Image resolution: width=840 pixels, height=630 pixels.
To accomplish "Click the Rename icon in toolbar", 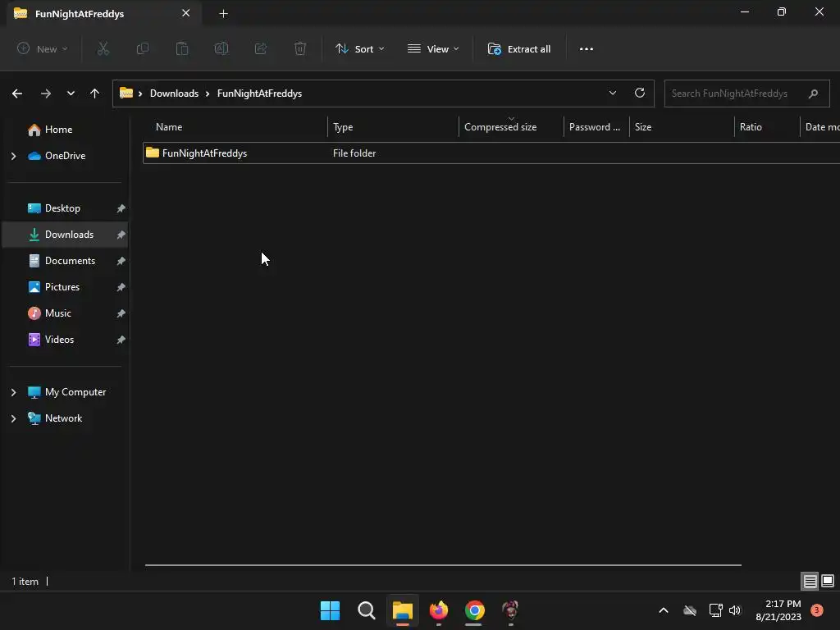I will coord(221,48).
